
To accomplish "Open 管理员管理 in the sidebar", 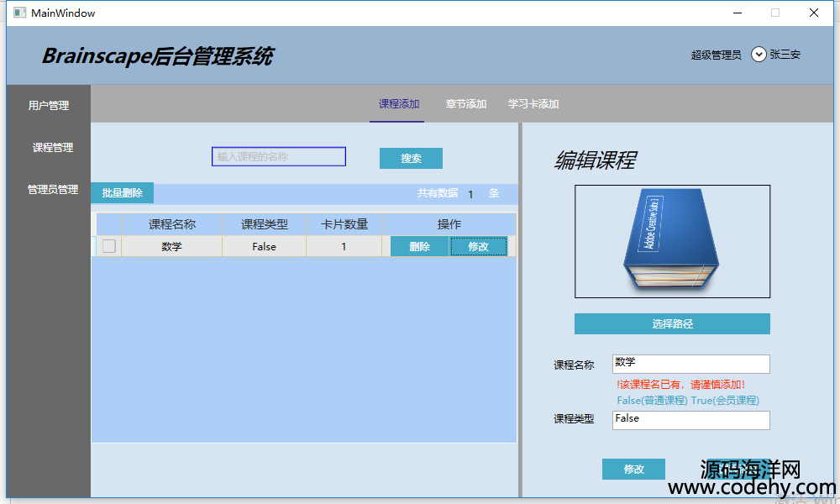I will (52, 190).
